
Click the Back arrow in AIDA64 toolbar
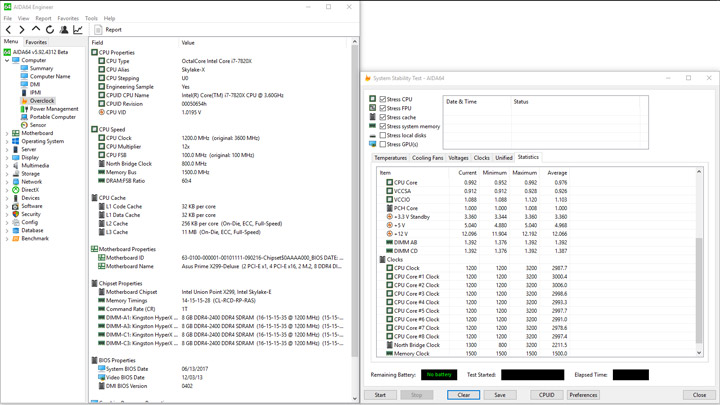pyautogui.click(x=9, y=30)
